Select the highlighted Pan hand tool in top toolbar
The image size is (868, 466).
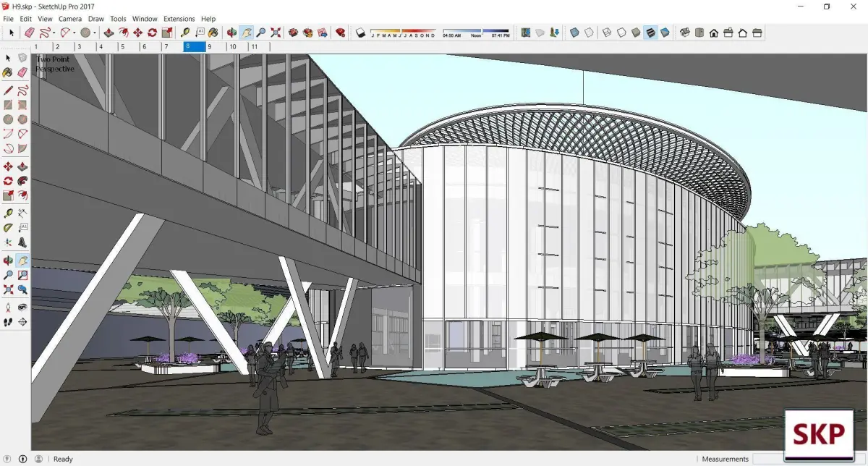point(247,33)
